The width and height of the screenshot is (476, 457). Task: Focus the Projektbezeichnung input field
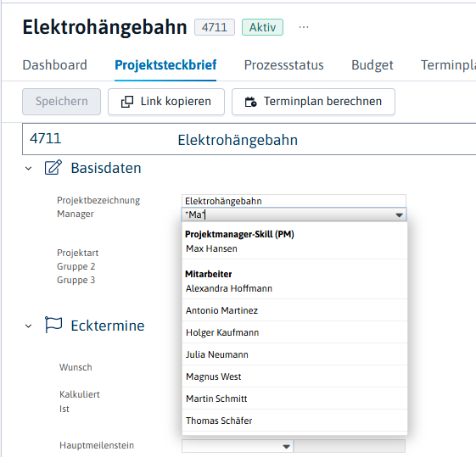click(294, 201)
